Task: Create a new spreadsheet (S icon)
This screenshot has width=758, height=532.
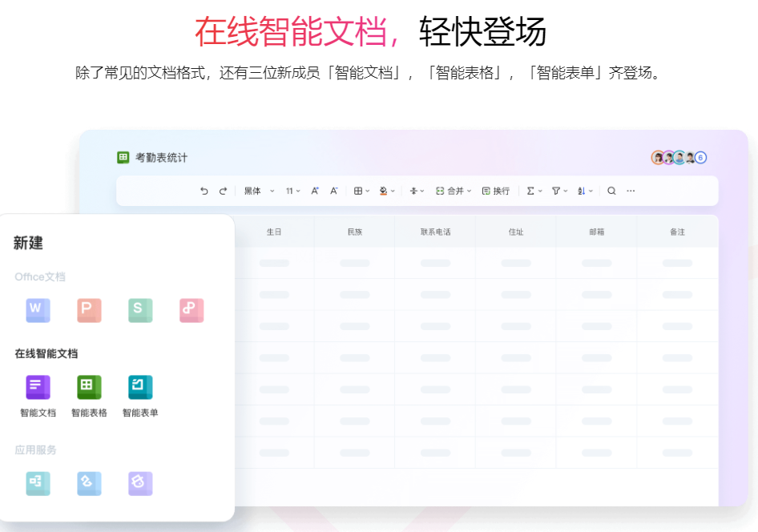Action: (x=140, y=310)
